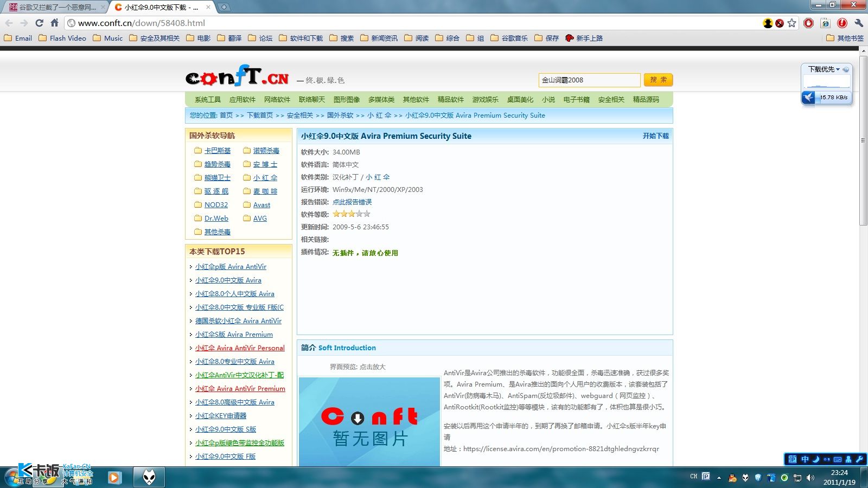Open the Music bookmark folder
Image resolution: width=868 pixels, height=488 pixels.
(x=108, y=38)
